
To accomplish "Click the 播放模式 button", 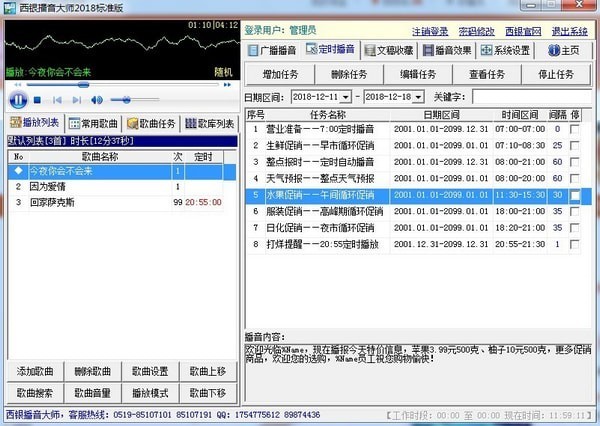I will click(150, 393).
